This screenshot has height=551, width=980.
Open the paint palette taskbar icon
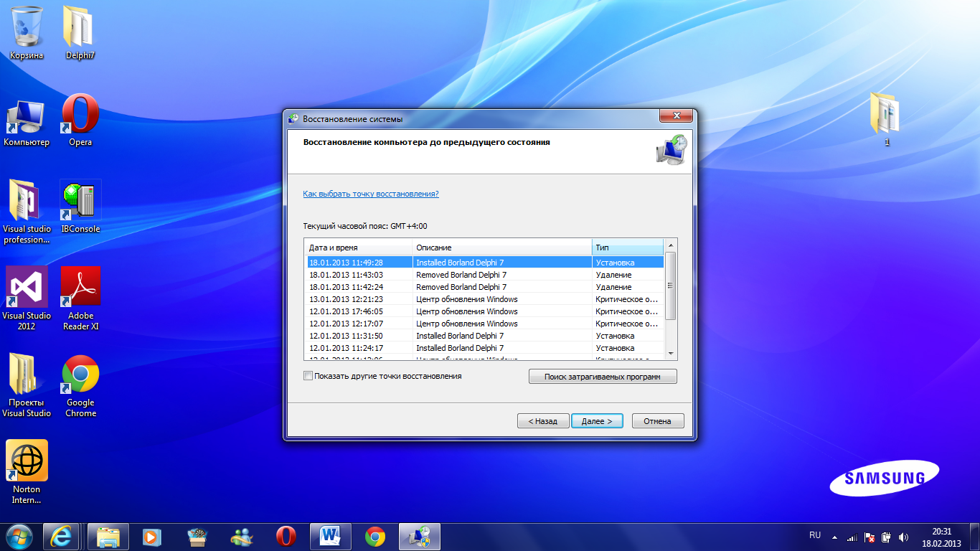pos(197,537)
